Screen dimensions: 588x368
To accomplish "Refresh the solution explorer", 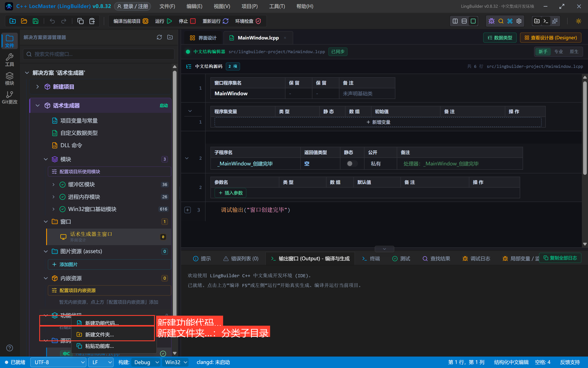I will [x=159, y=37].
